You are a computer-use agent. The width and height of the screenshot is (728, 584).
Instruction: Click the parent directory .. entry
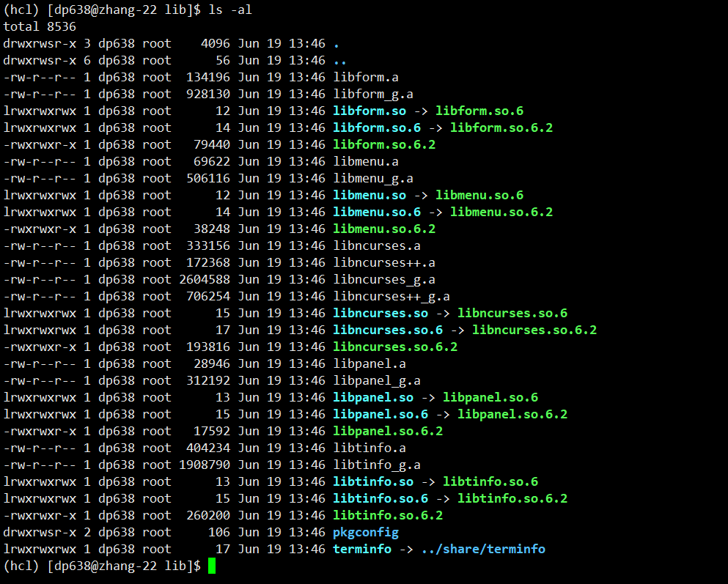click(x=337, y=59)
